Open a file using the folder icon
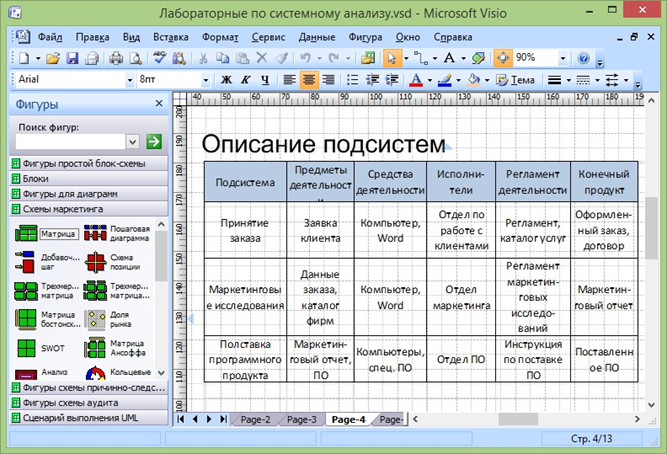Screen dimensions: 667x454 click(53, 58)
